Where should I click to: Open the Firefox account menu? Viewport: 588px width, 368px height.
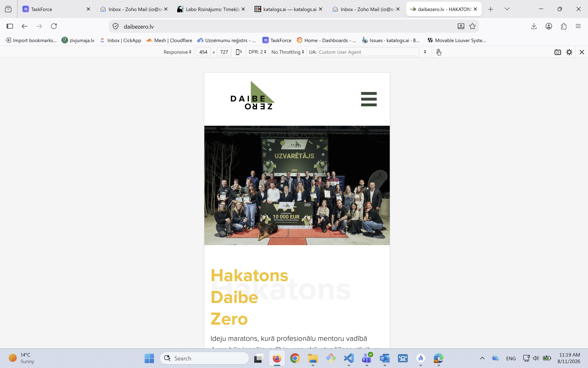tap(549, 26)
